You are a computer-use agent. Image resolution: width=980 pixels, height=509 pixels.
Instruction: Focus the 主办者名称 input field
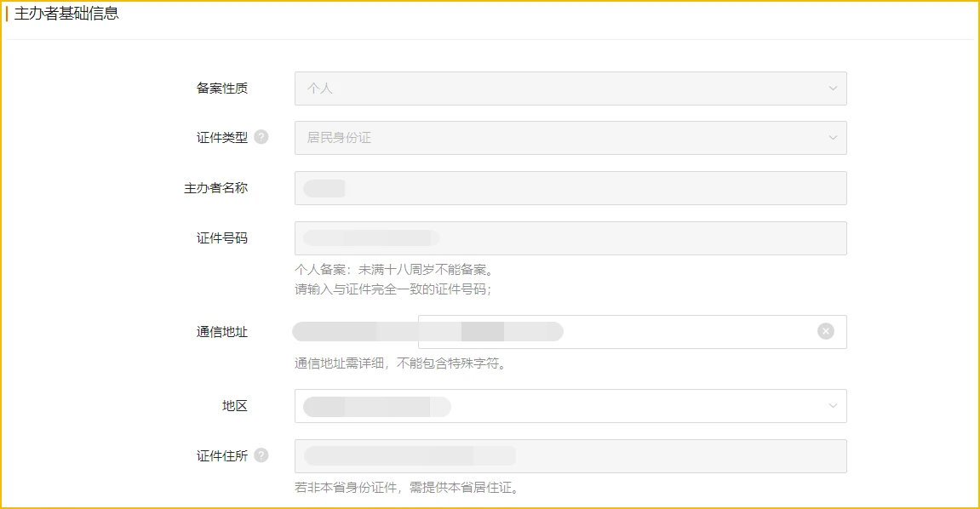pyautogui.click(x=570, y=188)
